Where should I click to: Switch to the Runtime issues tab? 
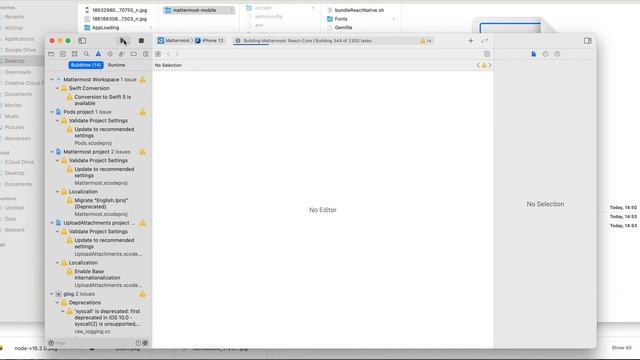pos(117,65)
